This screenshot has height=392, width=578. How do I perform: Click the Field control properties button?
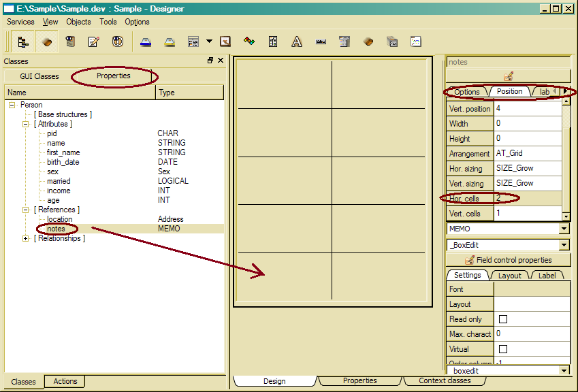click(508, 260)
